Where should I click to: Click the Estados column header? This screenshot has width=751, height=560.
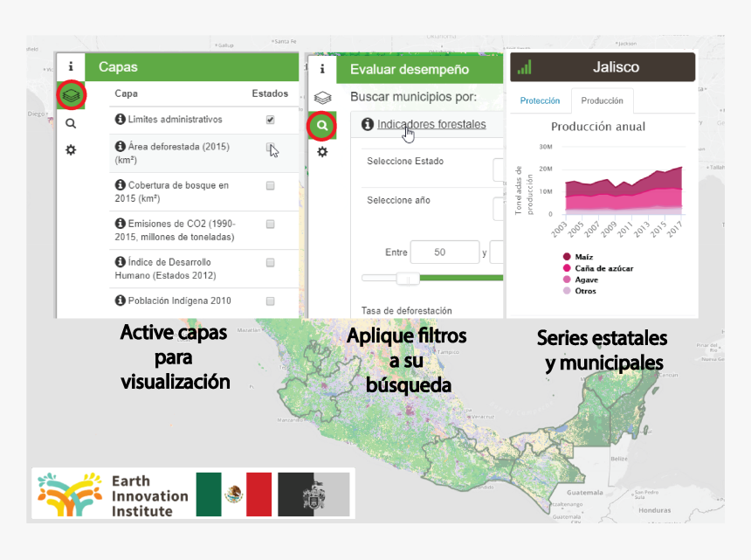[x=270, y=93]
